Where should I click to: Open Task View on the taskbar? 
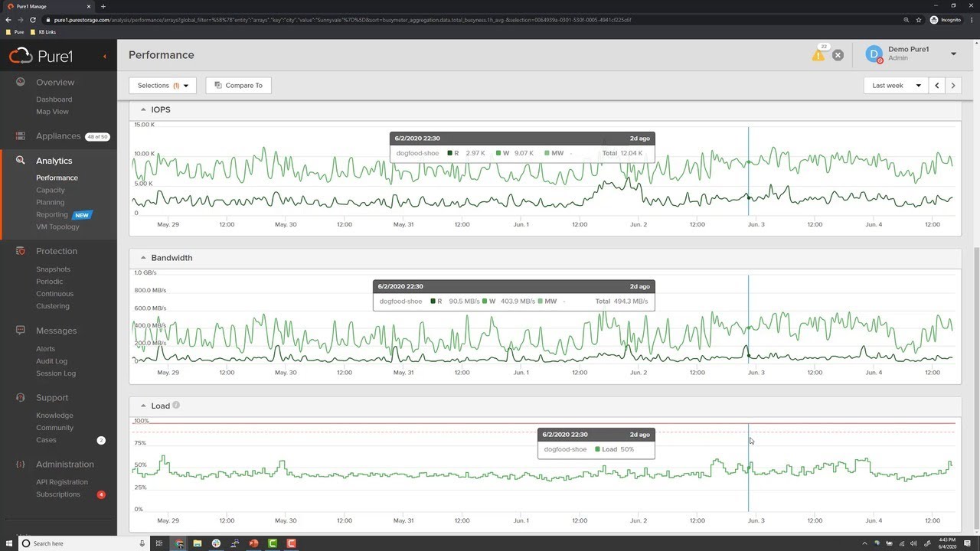point(159,543)
